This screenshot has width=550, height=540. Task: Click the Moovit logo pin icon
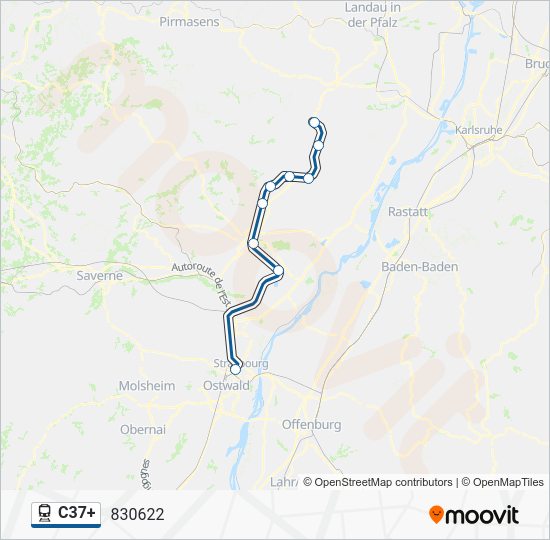coord(435,515)
